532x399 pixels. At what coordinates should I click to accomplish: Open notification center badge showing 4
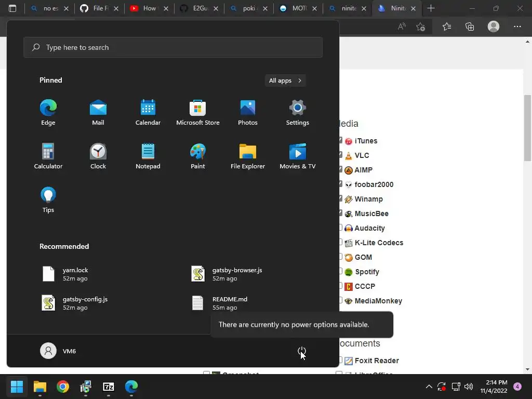[x=517, y=387]
